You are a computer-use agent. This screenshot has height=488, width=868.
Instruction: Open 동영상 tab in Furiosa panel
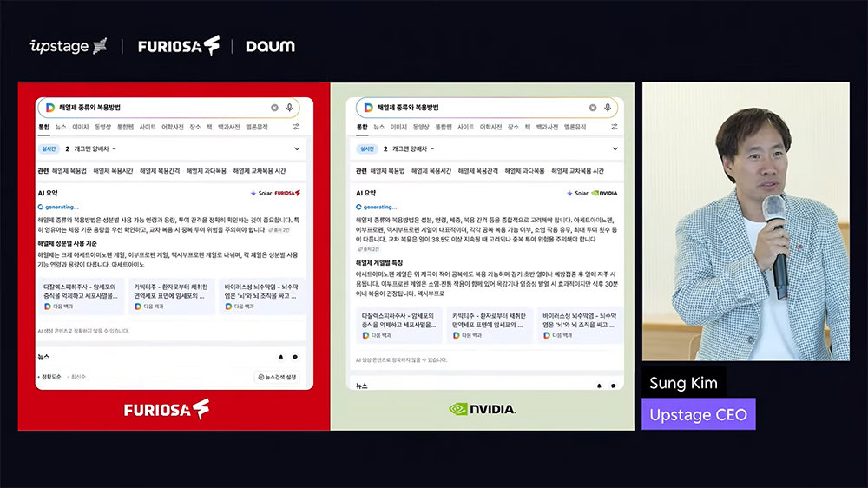click(x=103, y=128)
